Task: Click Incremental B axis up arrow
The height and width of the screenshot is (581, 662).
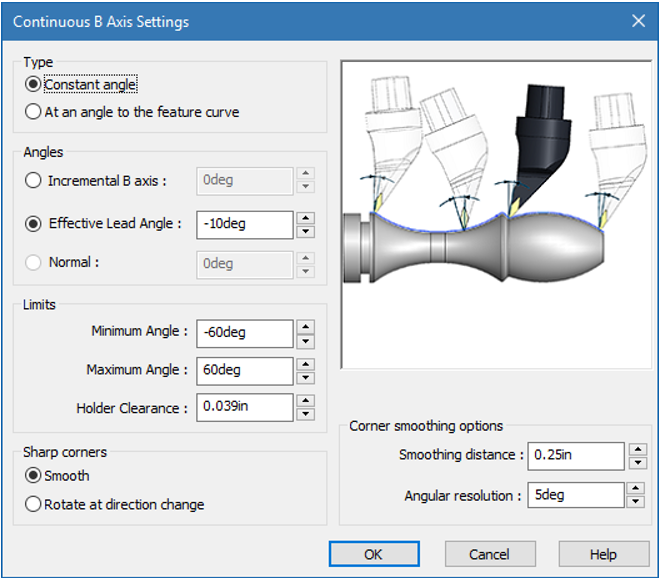Action: coord(306,174)
